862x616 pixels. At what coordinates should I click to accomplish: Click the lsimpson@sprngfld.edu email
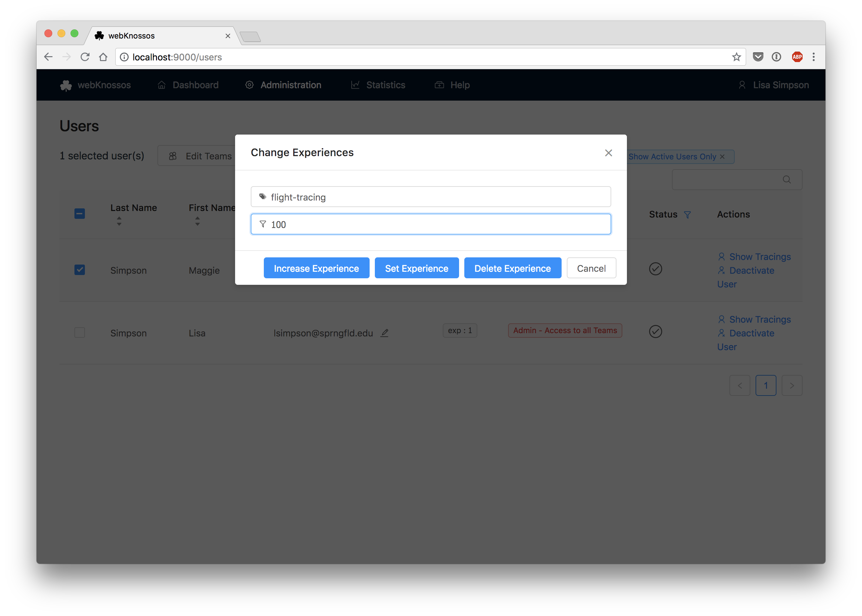[323, 333]
